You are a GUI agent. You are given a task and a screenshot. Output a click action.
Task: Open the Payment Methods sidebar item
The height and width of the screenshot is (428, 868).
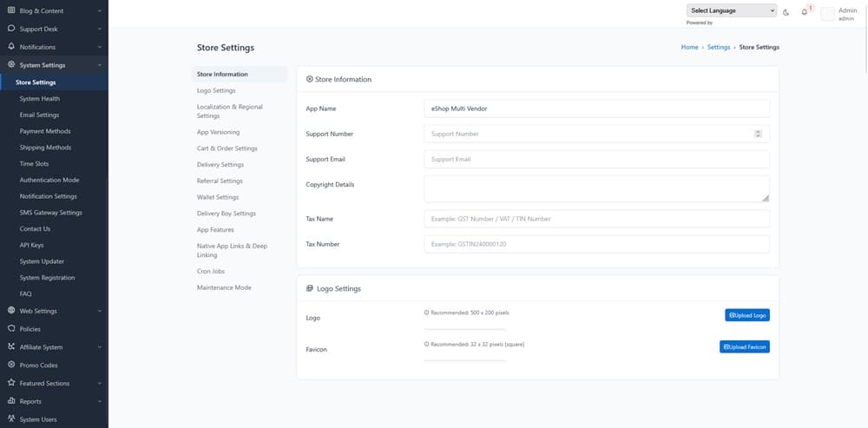[x=45, y=131]
